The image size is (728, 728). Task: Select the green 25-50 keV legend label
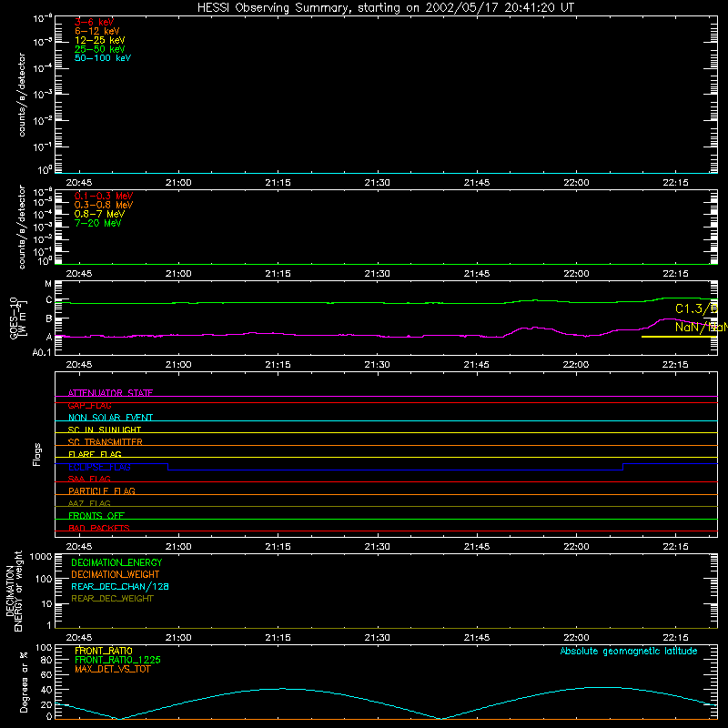coord(100,49)
